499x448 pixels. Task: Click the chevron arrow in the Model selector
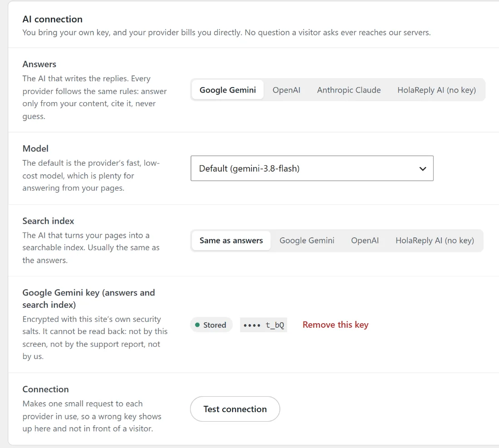[x=422, y=168]
